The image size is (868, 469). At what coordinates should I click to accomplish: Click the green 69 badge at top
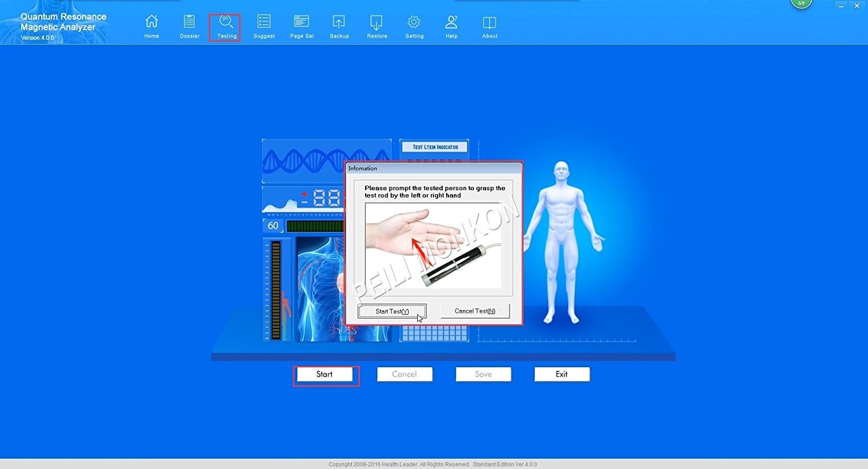click(x=801, y=3)
